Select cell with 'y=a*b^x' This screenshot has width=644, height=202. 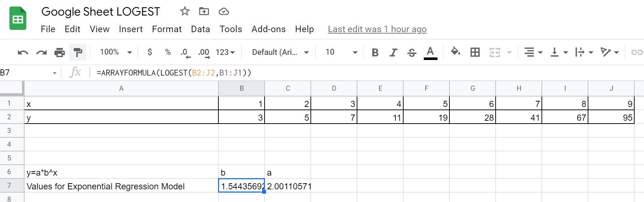[121, 172]
